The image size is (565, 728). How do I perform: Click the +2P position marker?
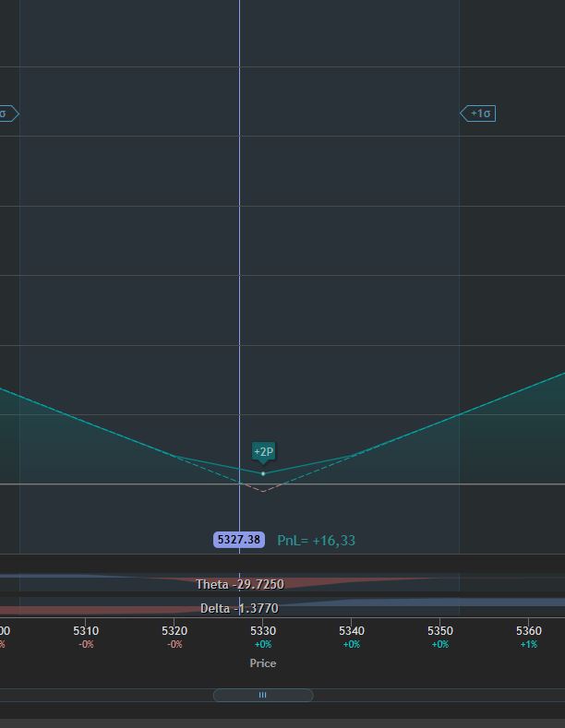coord(263,451)
